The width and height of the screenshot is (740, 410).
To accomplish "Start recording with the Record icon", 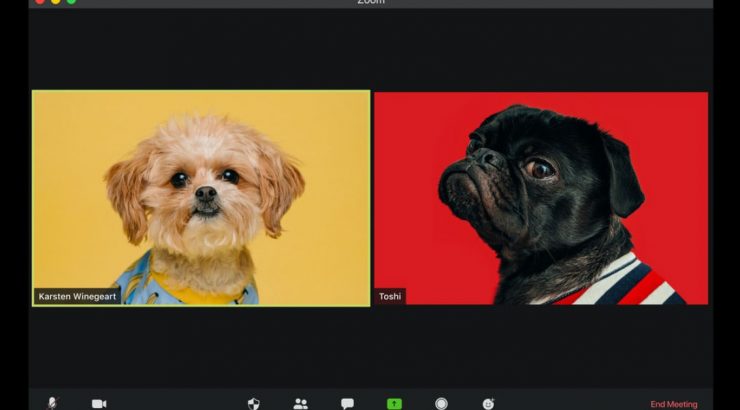I will coord(441,403).
